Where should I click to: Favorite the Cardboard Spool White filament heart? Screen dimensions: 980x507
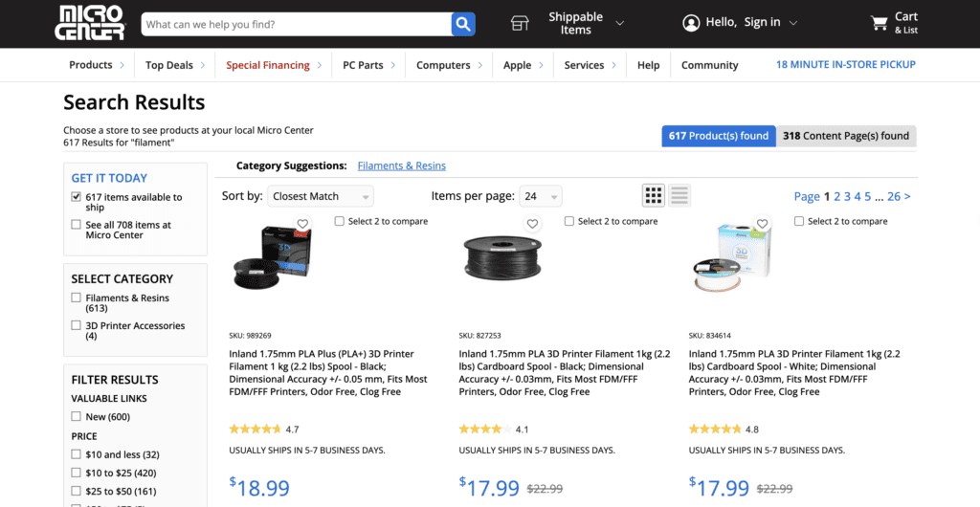tap(762, 224)
